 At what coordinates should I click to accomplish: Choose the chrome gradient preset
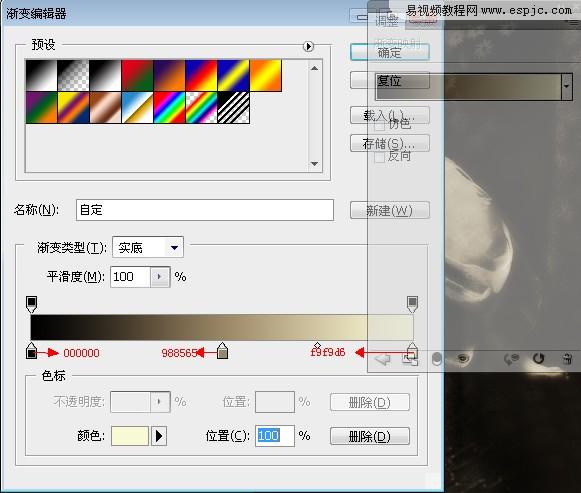pyautogui.click(x=137, y=107)
